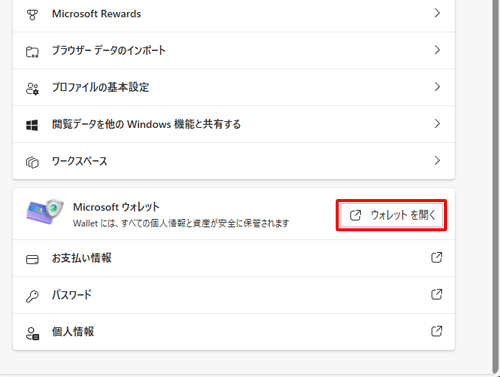Open お支払い情報 external link icon

(x=437, y=257)
